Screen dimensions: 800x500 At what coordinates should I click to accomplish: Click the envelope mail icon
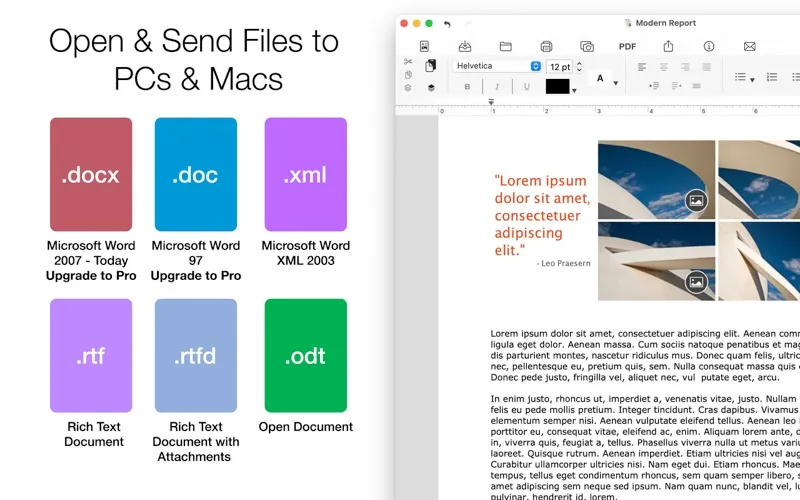pyautogui.click(x=749, y=46)
